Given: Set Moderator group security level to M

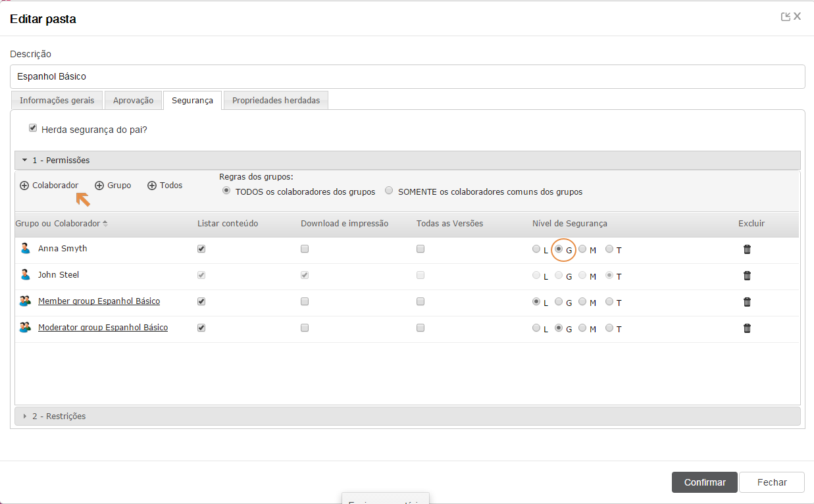Looking at the screenshot, I should 582,328.
